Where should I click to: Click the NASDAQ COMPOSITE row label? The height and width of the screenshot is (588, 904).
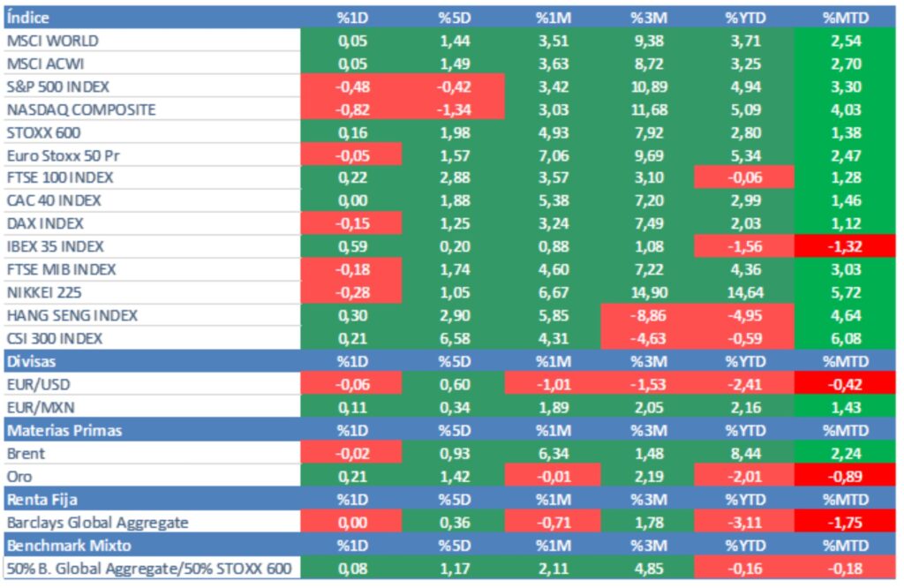point(80,109)
